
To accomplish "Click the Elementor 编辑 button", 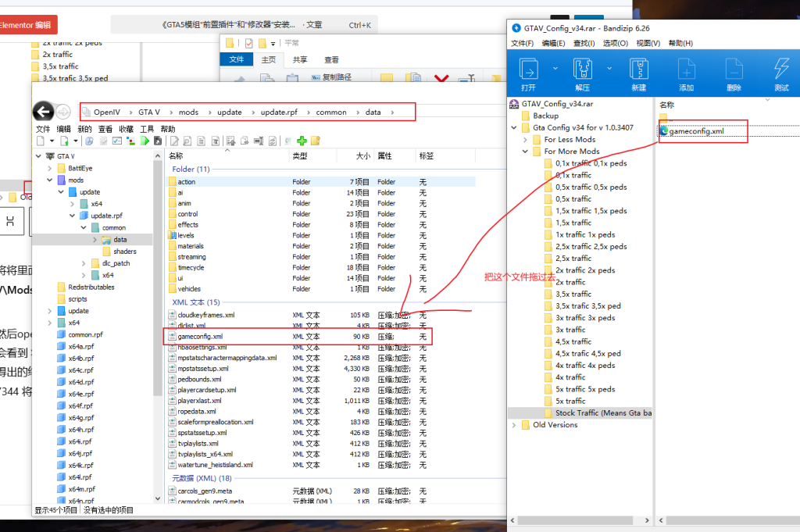I will pos(27,25).
